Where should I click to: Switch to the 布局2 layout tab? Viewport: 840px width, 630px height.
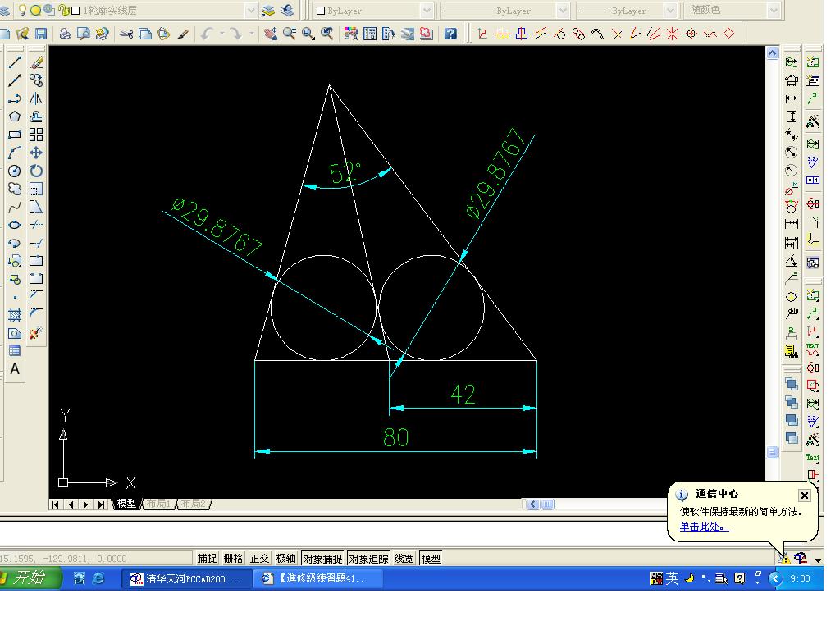194,504
